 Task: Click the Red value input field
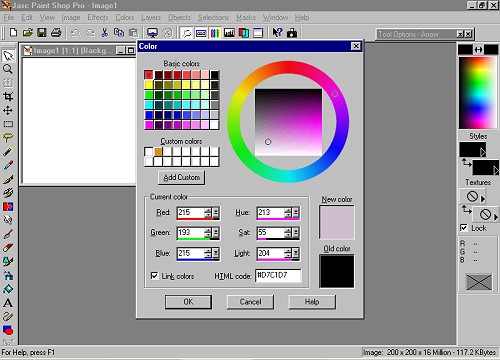point(190,212)
